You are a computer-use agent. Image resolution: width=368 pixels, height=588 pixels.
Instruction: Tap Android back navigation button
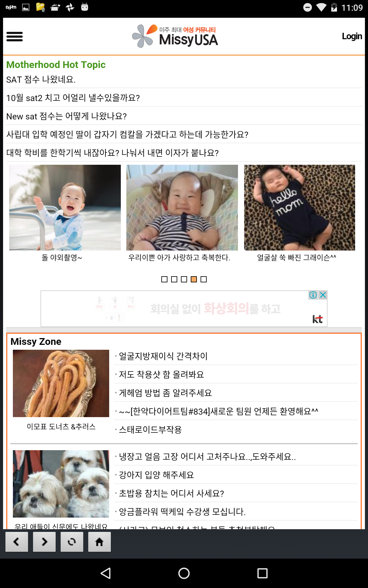106,573
